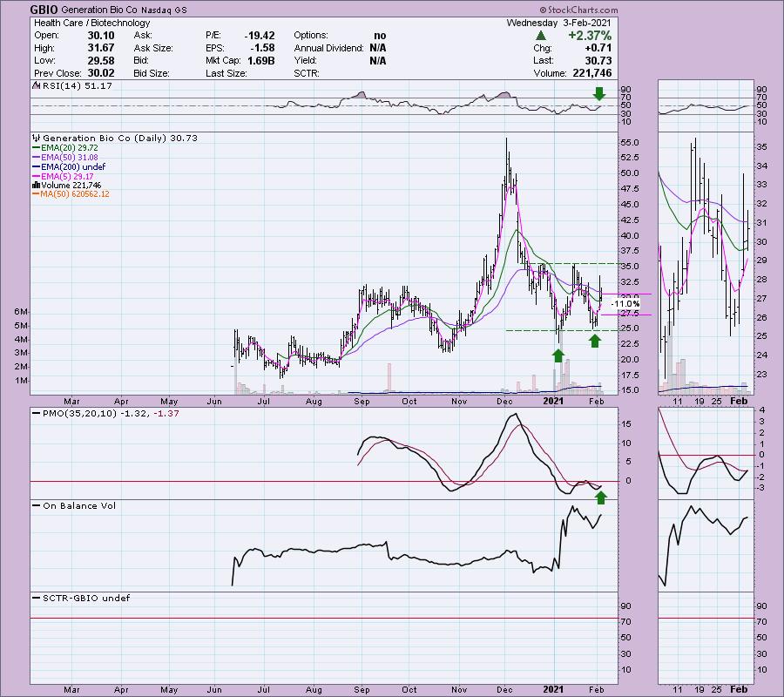Click the header Volume value 221,746

[592, 73]
